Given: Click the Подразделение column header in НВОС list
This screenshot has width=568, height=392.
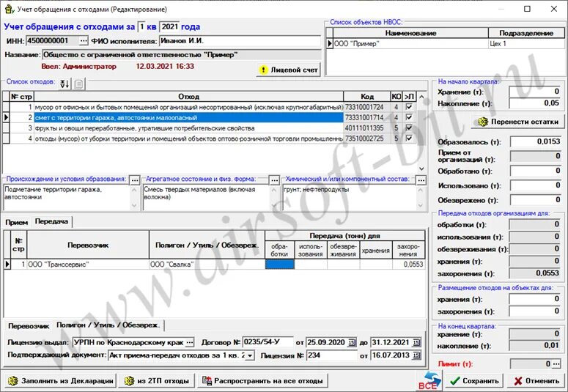Looking at the screenshot, I should (x=526, y=33).
